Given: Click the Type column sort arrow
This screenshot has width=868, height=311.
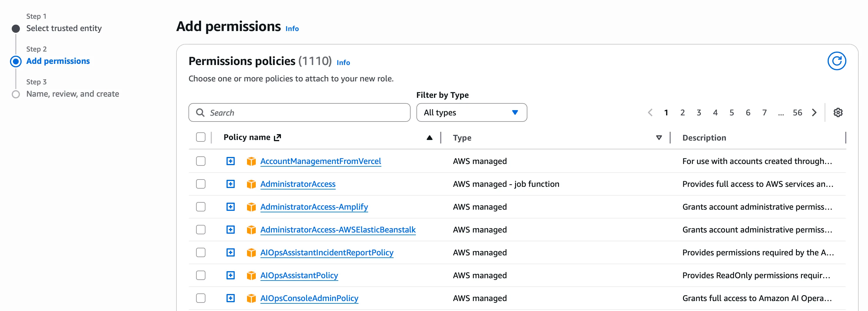Looking at the screenshot, I should tap(659, 138).
